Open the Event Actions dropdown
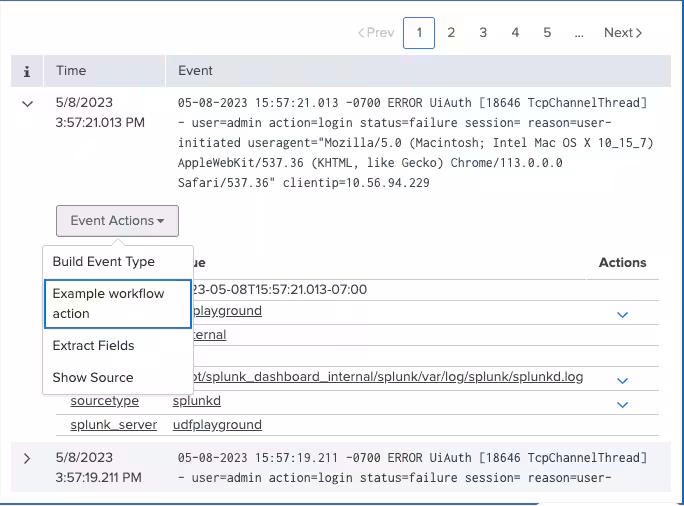The height and width of the screenshot is (506, 684). pos(117,220)
